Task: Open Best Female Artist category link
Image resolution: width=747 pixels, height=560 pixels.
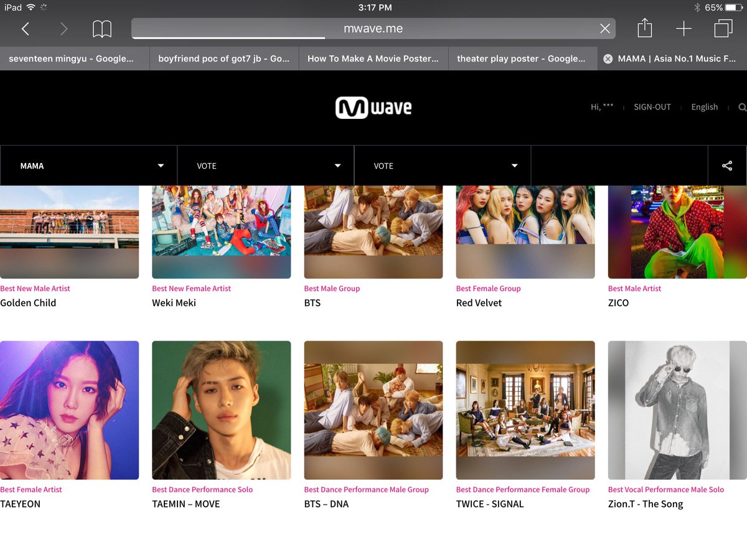Action: click(x=31, y=489)
